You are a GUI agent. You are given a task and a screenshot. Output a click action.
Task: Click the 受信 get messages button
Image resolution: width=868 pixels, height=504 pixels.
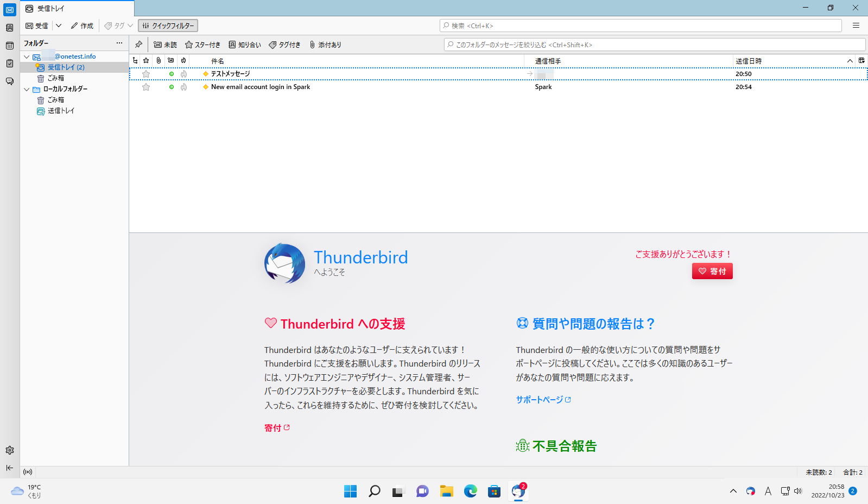pyautogui.click(x=37, y=26)
